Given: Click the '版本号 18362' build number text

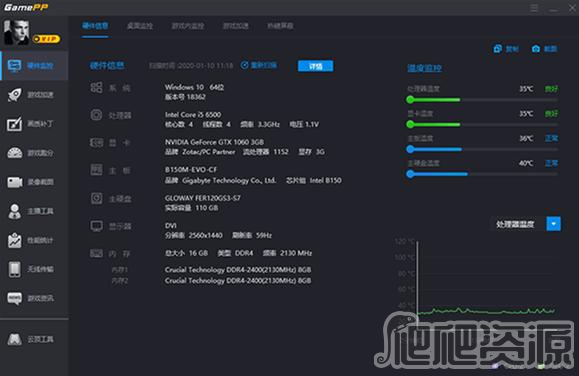Looking at the screenshot, I should click(185, 97).
